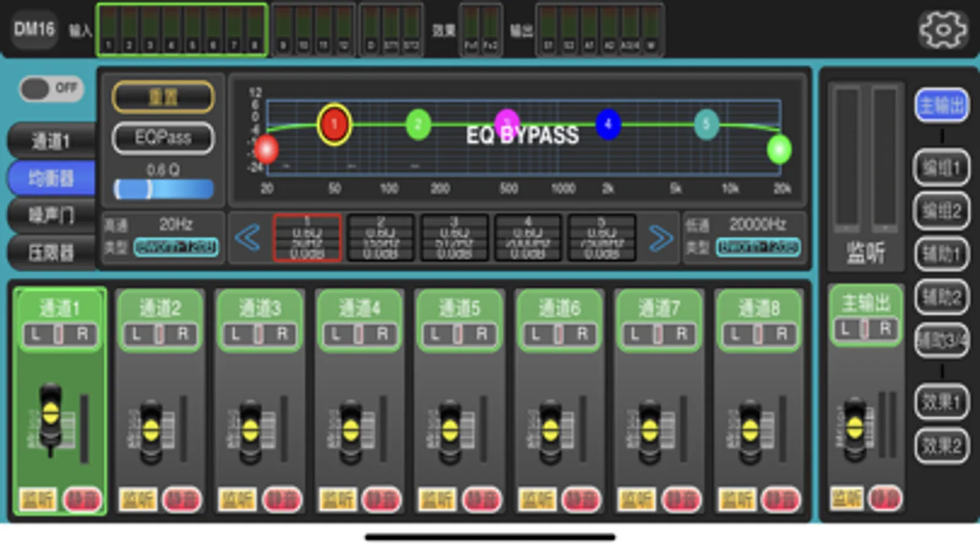Toggle the EQ OFF switch
Viewport: 980px width, 552px height.
(x=51, y=89)
